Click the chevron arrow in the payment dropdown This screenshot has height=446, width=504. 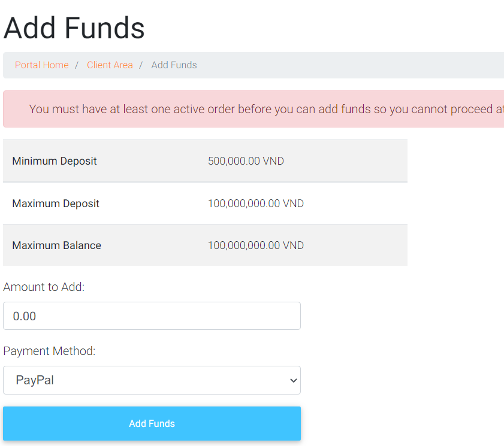pyautogui.click(x=293, y=381)
